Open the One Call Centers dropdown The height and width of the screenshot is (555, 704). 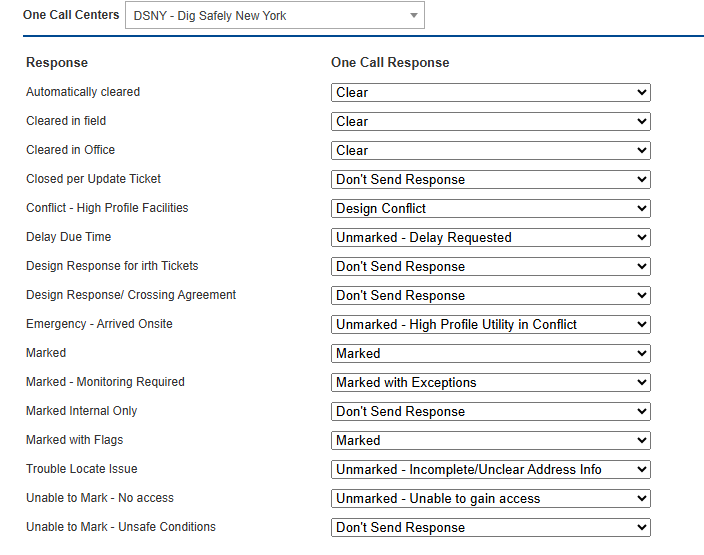coord(275,16)
